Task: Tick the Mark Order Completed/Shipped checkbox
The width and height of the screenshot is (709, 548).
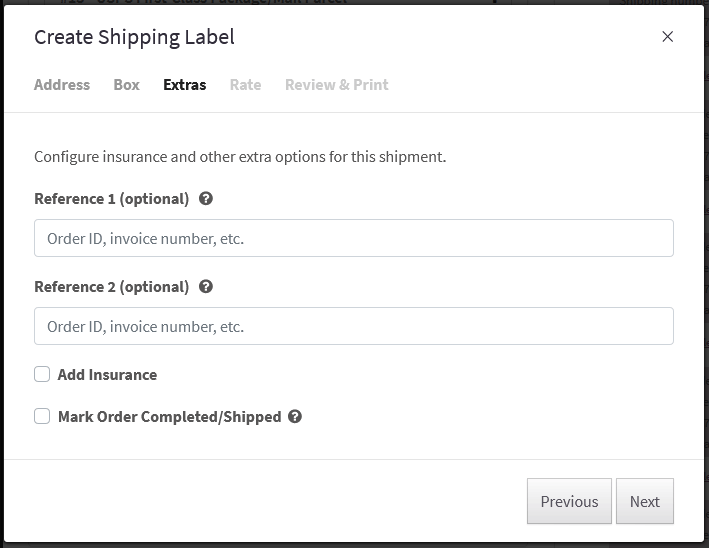Action: (x=42, y=416)
